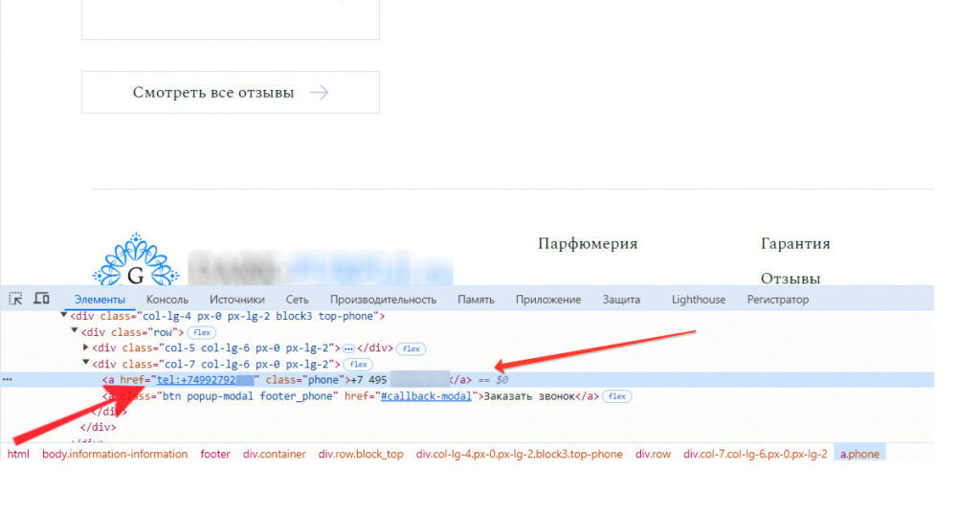The width and height of the screenshot is (980, 515).
Task: Click the arrow icon in reviews button
Action: pos(319,93)
